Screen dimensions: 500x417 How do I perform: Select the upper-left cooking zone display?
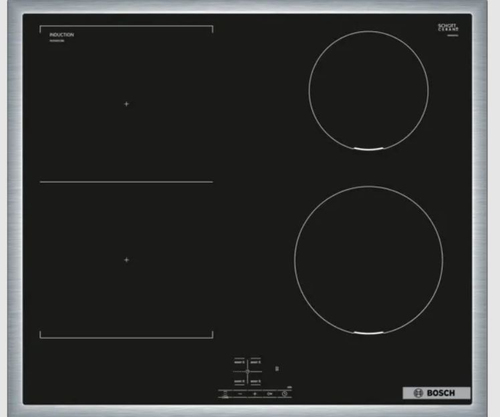pos(239,362)
